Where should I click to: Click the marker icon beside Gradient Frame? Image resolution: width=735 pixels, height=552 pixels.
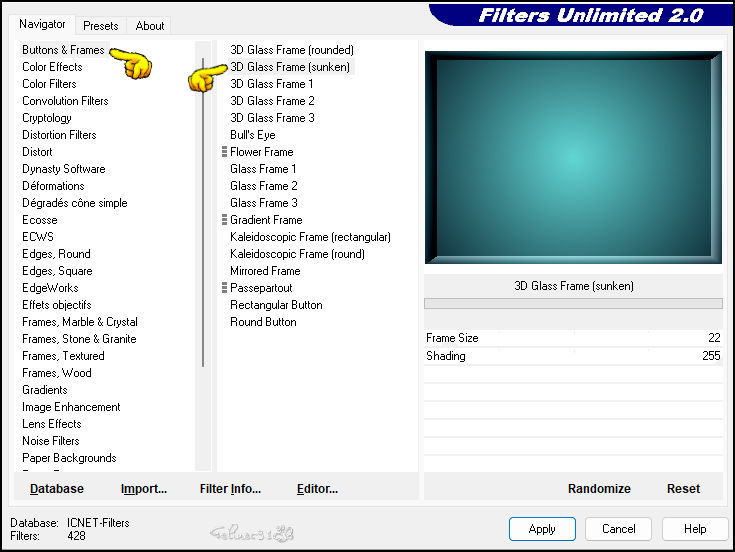pyautogui.click(x=225, y=220)
